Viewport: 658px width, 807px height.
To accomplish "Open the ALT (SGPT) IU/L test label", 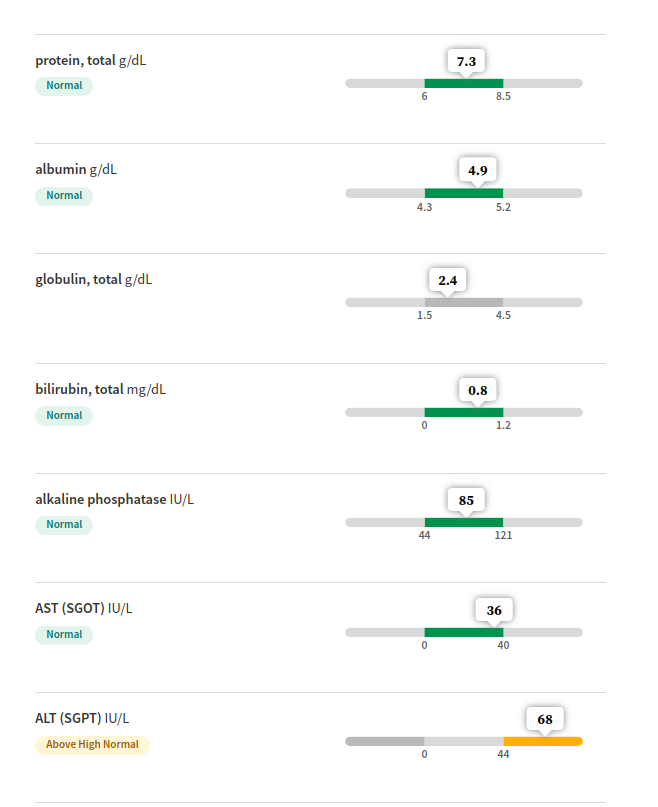I will (x=82, y=718).
